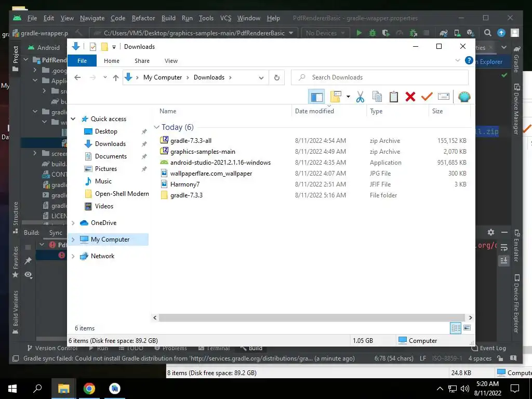Collapse the Quick access tree node
The width and height of the screenshot is (532, 399).
pyautogui.click(x=73, y=119)
